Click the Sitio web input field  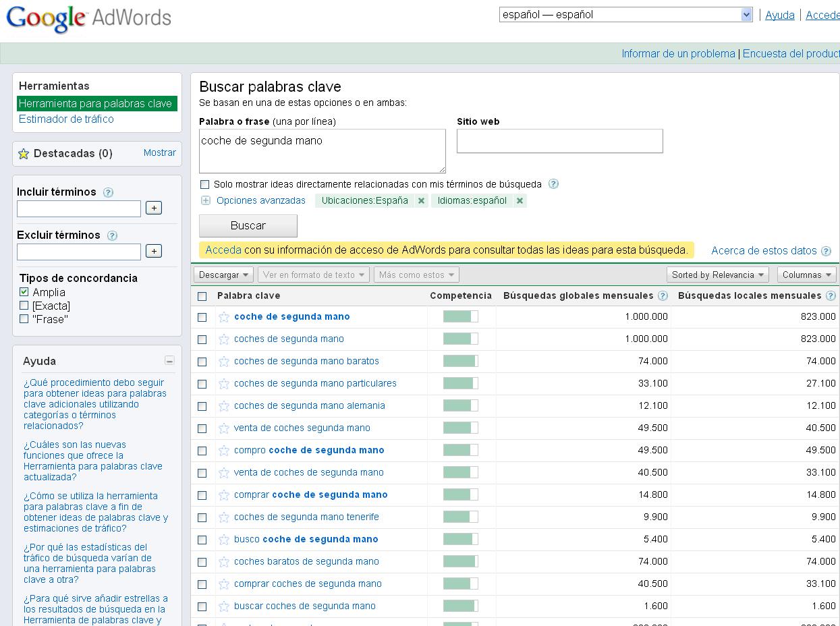point(560,141)
